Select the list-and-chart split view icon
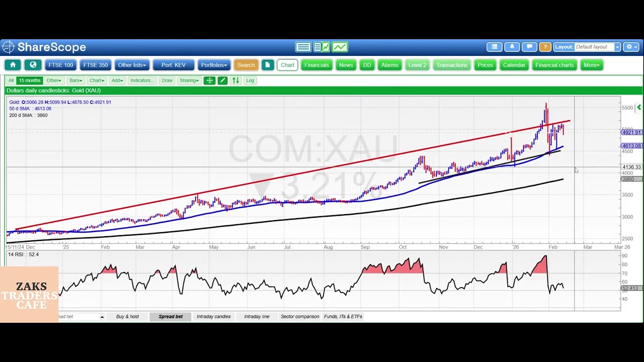 point(321,47)
